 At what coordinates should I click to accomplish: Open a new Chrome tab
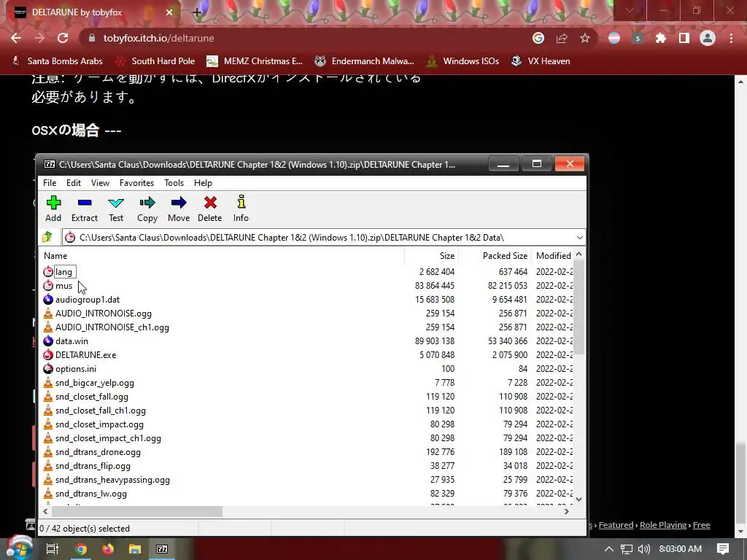[197, 12]
